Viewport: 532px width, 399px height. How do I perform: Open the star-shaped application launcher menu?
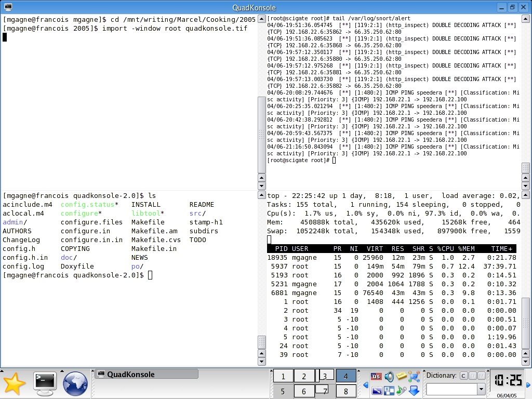pyautogui.click(x=15, y=384)
